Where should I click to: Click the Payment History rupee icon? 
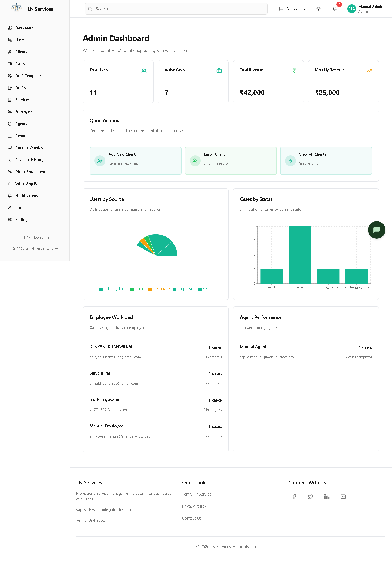10,160
